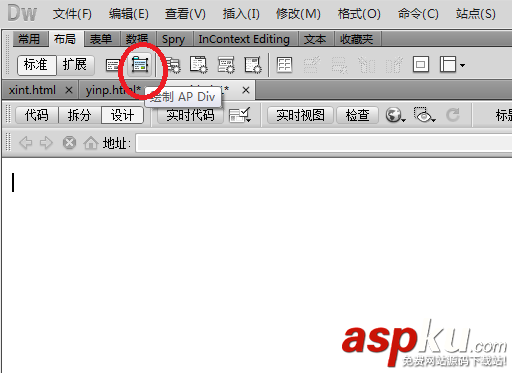Insert Spry Menu Bar icon

pyautogui.click(x=173, y=65)
